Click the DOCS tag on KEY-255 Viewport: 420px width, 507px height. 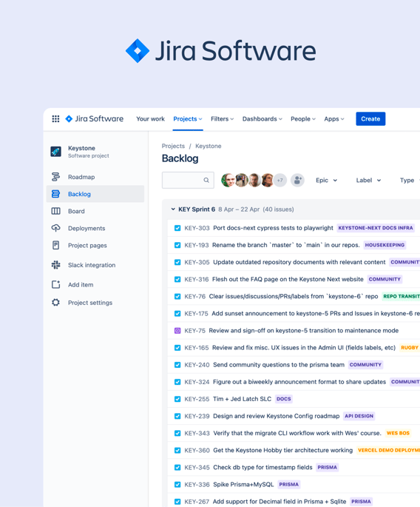284,399
